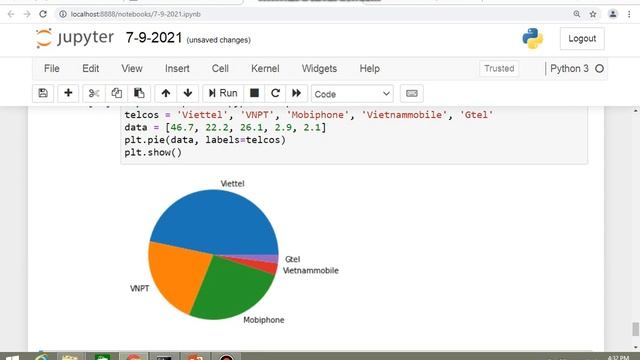The image size is (640, 360).
Task: Insert a cell below with plus icon
Action: (x=68, y=93)
